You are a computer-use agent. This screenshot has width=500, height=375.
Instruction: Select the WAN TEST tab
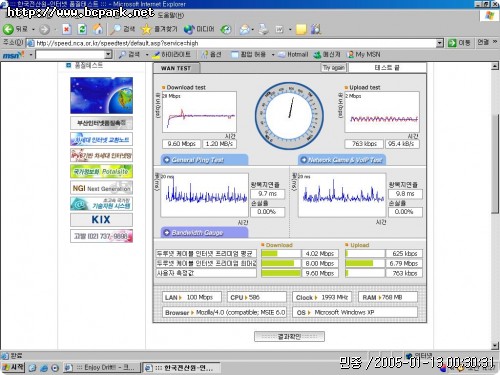click(176, 68)
